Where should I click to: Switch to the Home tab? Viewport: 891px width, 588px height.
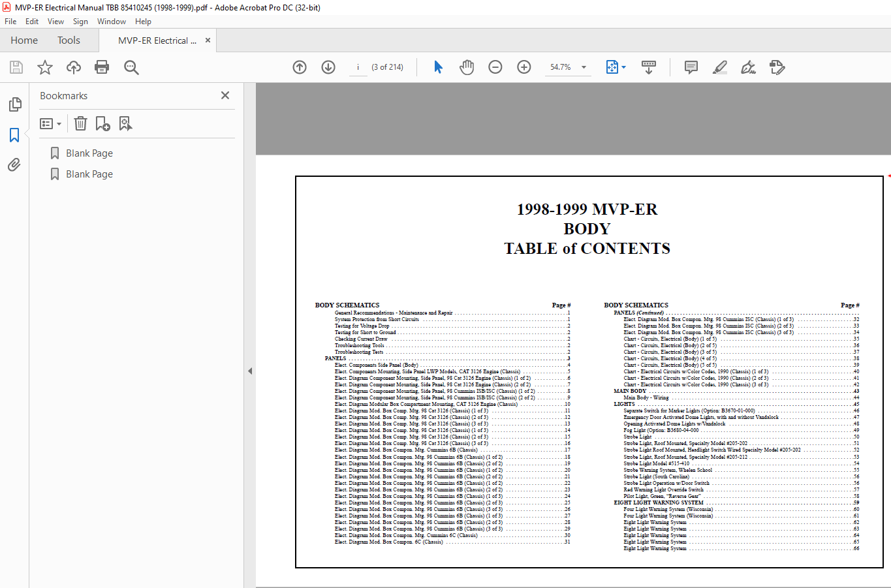[24, 40]
